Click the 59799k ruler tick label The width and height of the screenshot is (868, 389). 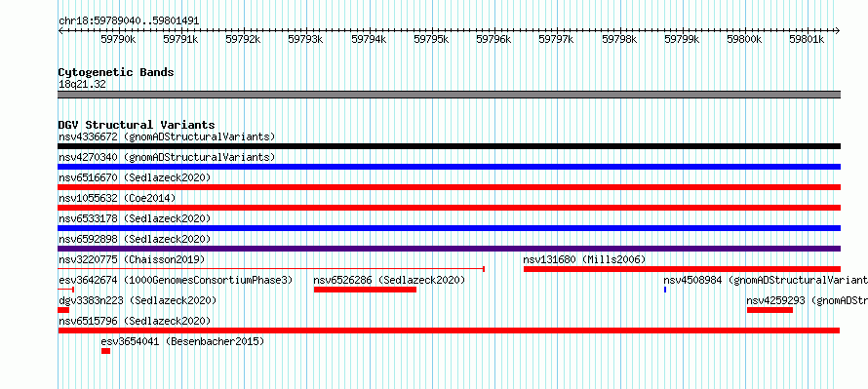(682, 39)
